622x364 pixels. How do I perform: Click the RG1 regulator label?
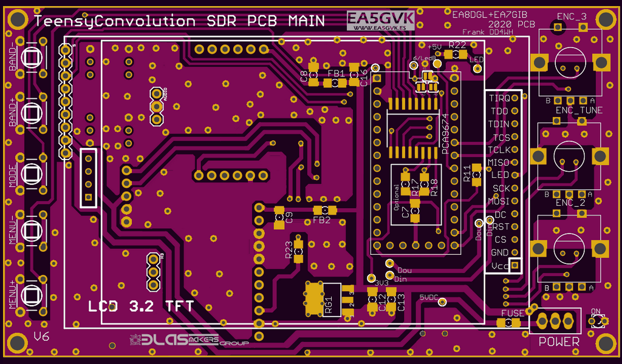point(328,305)
